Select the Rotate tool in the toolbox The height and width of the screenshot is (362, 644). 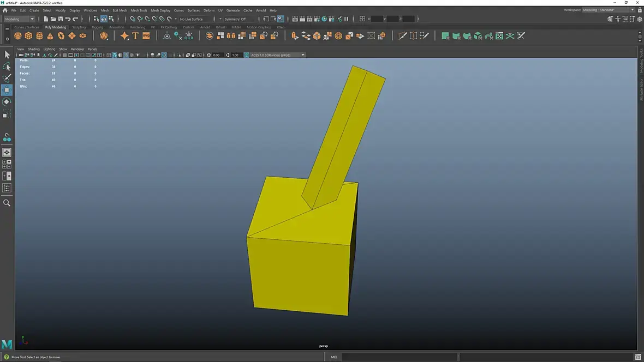pos(7,102)
